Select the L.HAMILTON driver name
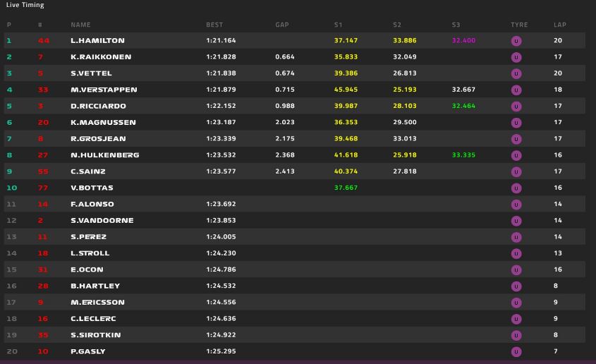This screenshot has width=596, height=364. (97, 40)
